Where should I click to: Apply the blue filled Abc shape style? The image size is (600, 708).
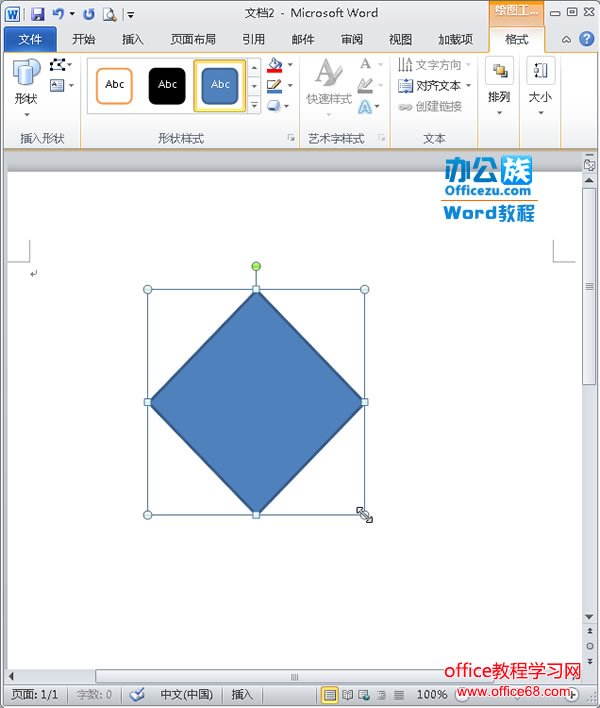coord(220,86)
